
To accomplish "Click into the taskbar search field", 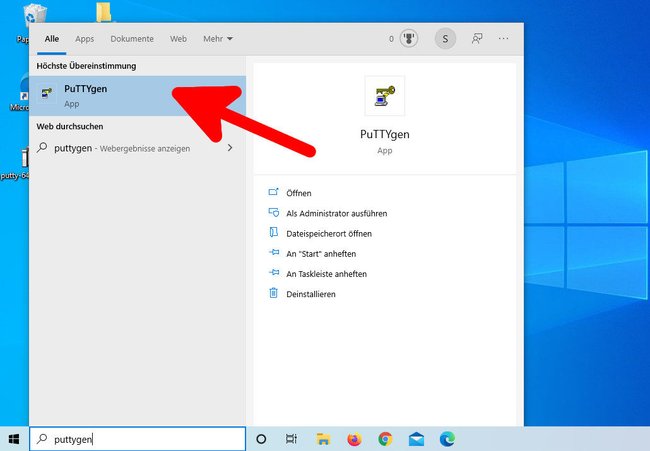I will 137,439.
